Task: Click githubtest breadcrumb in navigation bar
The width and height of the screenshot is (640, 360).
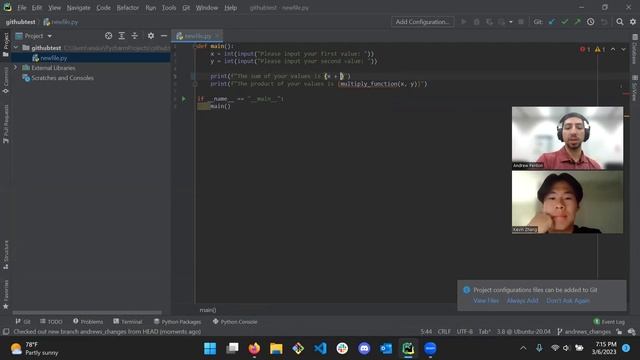Action: pyautogui.click(x=20, y=22)
